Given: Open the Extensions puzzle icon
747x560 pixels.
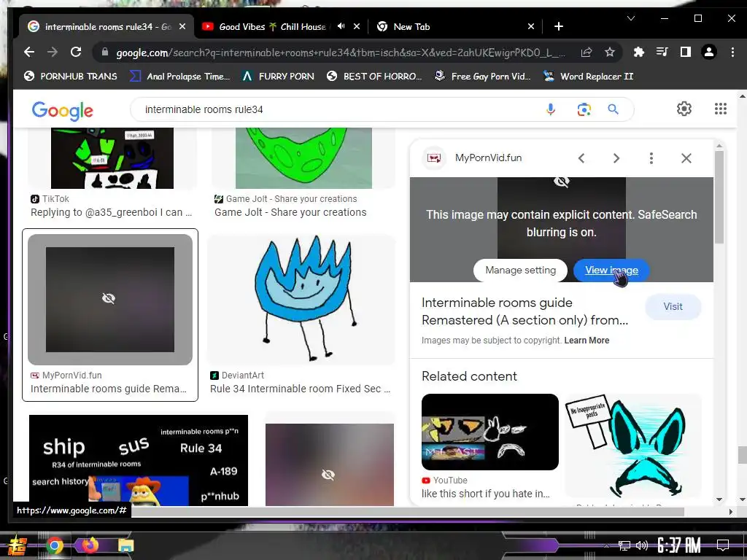Looking at the screenshot, I should point(638,52).
